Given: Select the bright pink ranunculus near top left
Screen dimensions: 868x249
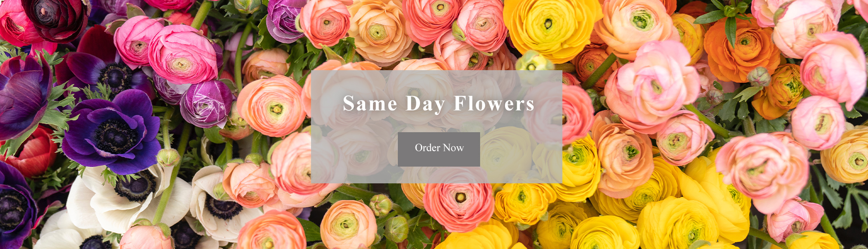Looking at the screenshot, I should click(x=183, y=54).
